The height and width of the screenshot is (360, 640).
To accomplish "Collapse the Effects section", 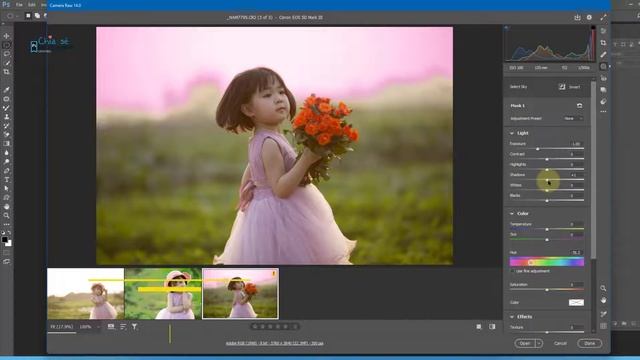I will (512, 317).
